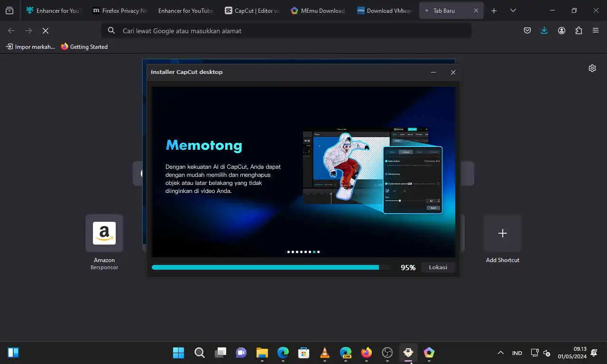Switch to the first Enhancer for YouTube tab

[54, 10]
